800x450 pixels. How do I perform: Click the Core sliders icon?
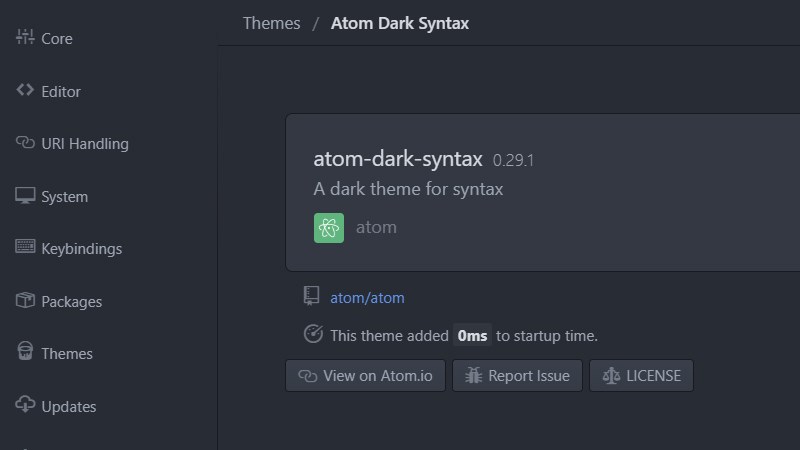tap(25, 38)
